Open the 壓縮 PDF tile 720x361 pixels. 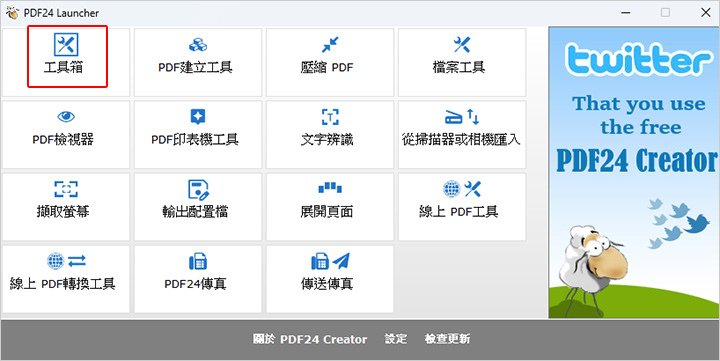330,62
